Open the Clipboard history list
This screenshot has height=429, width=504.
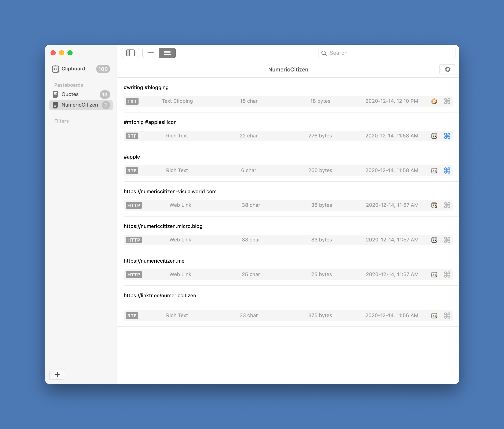coord(73,69)
